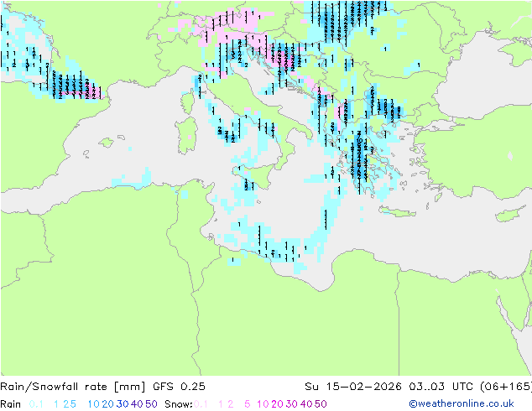Click the "Su 15-02-2026" date text
Viewport: 532px width, 411px height.
tap(353, 387)
